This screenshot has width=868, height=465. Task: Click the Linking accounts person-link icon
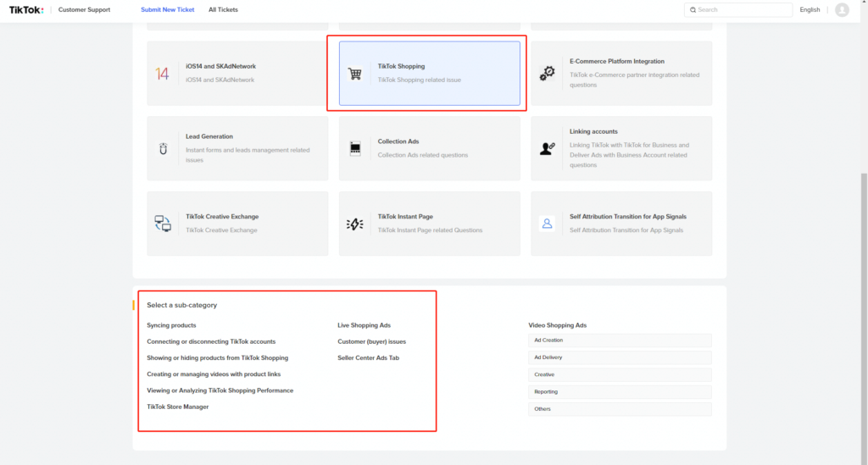(x=547, y=148)
